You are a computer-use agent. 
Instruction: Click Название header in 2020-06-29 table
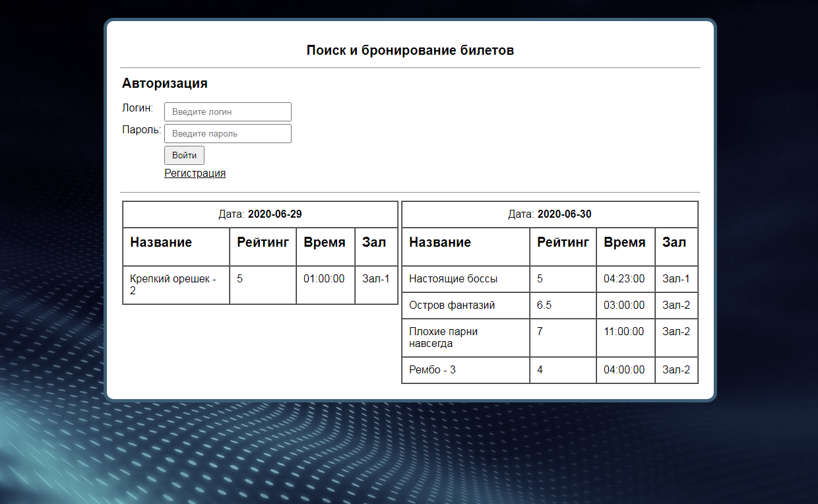(176, 247)
